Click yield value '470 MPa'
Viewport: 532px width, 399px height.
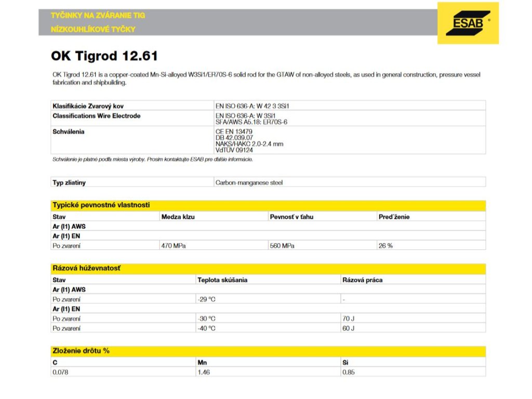point(174,246)
